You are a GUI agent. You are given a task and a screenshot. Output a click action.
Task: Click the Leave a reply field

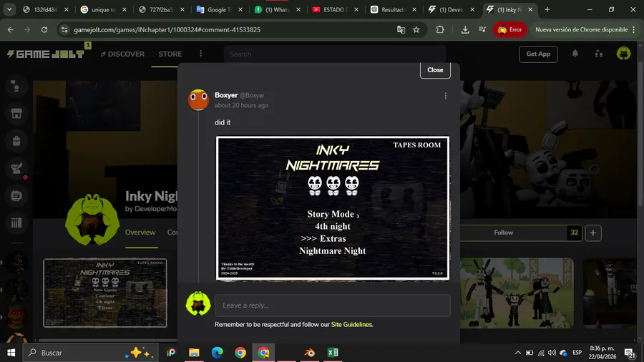(332, 305)
